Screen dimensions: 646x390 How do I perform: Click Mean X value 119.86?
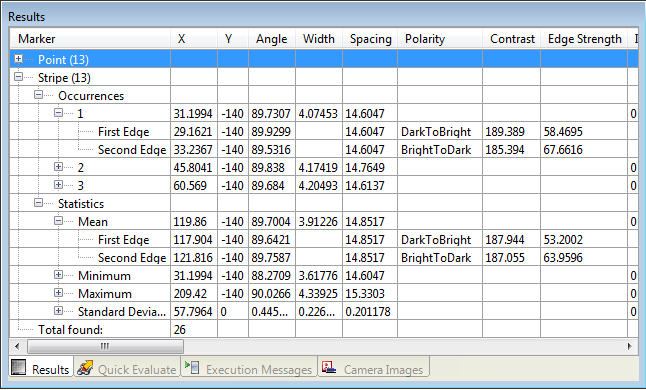[x=190, y=222]
